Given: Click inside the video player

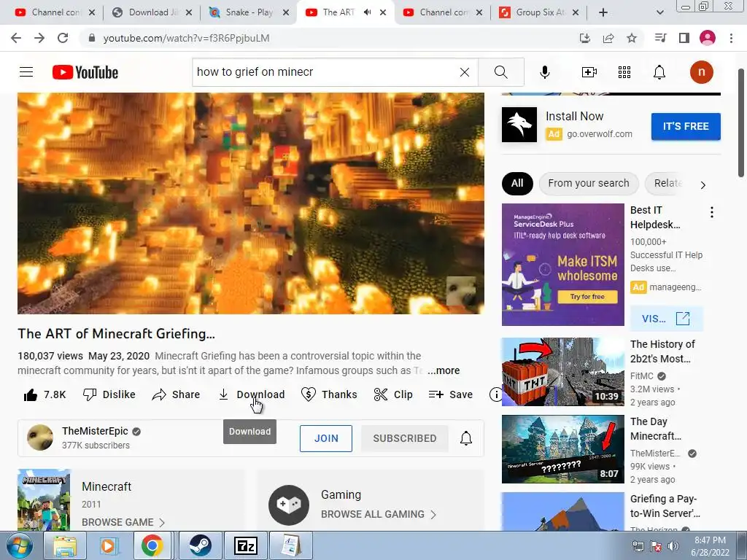Looking at the screenshot, I should [x=251, y=203].
